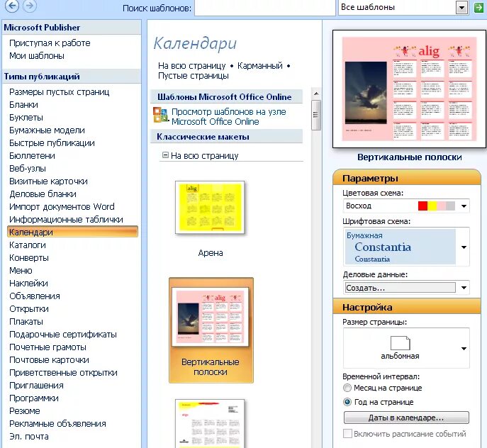Select 'Открытки' in the list
This screenshot has width=487, height=448.
(x=29, y=308)
